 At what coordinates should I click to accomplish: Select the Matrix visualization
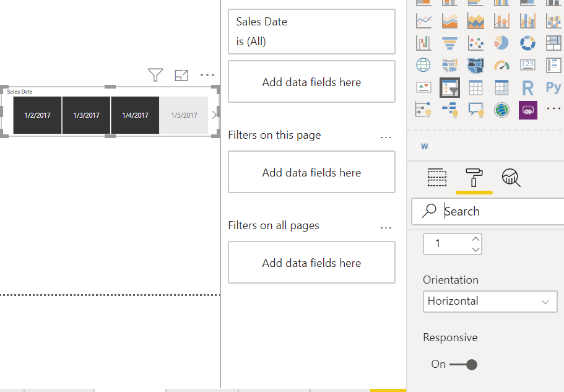[501, 87]
